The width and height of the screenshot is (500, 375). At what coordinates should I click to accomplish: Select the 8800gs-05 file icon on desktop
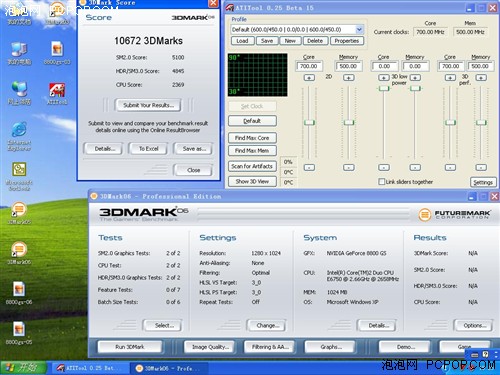click(x=19, y=329)
